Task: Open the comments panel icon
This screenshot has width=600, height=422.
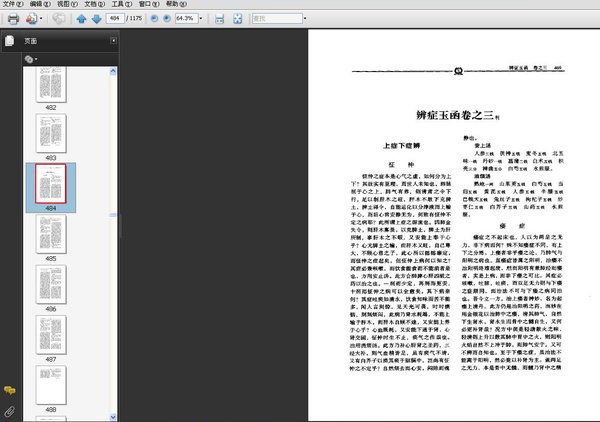Action: tap(10, 391)
